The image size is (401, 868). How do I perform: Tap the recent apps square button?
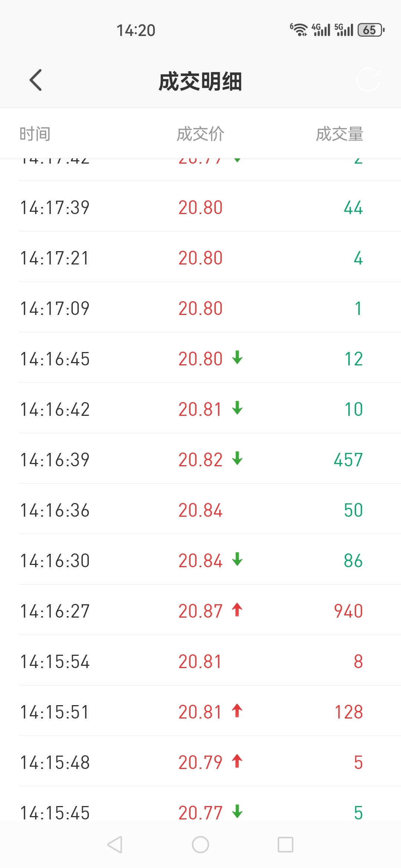coord(286,845)
